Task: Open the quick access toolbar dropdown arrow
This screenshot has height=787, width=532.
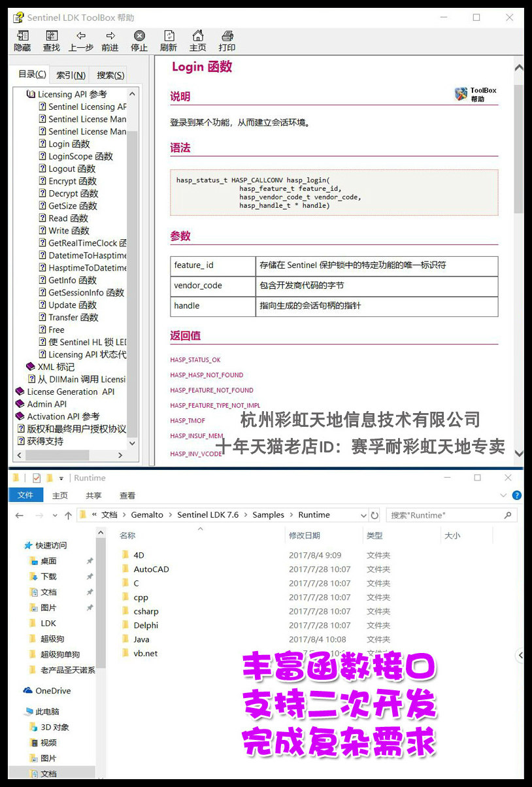Action: tap(61, 478)
